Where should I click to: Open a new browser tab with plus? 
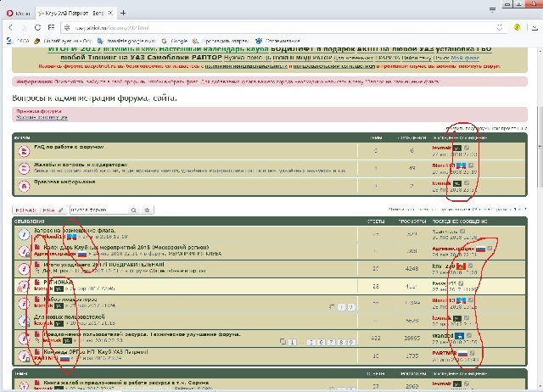click(123, 13)
